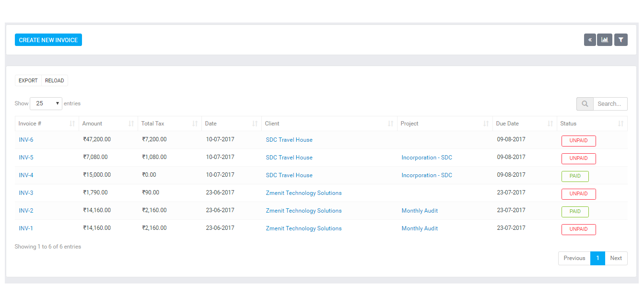
Task: Sort table by Amount column arrows
Action: coord(131,124)
